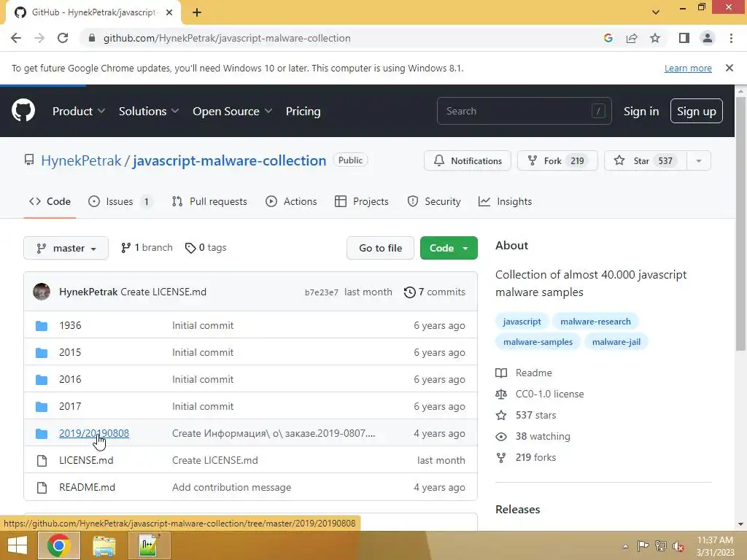Click Windows Start button on taskbar
This screenshot has height=560, width=747.
[18, 545]
